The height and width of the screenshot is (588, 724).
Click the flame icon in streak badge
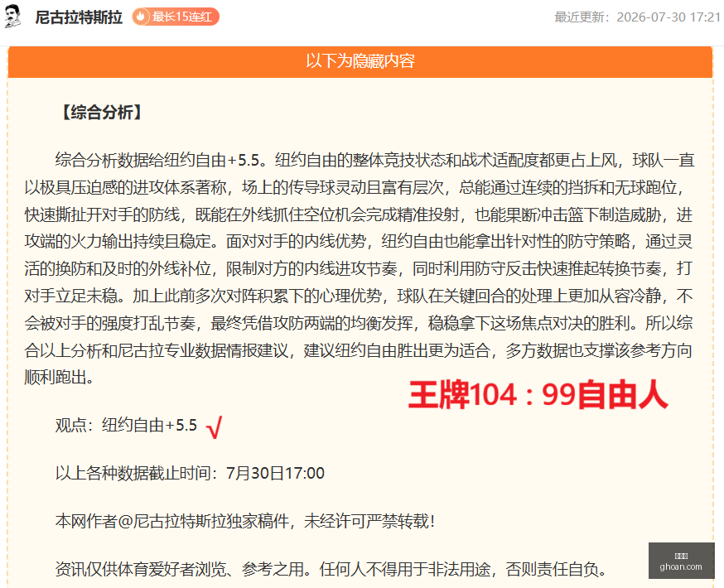(x=141, y=17)
